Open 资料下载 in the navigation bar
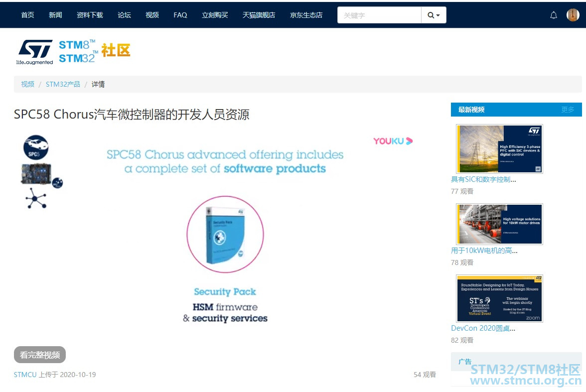This screenshot has width=586, height=392. pyautogui.click(x=90, y=15)
